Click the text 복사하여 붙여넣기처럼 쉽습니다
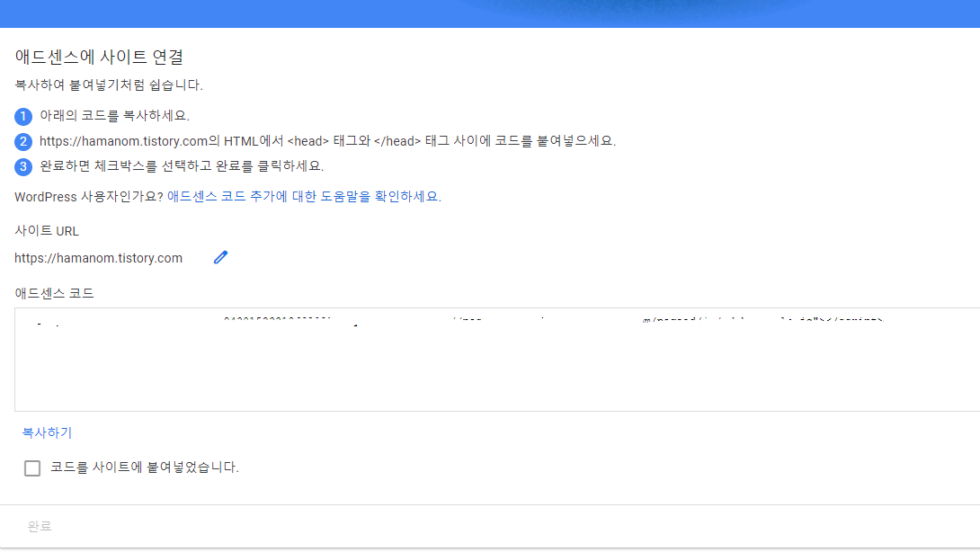 click(109, 85)
